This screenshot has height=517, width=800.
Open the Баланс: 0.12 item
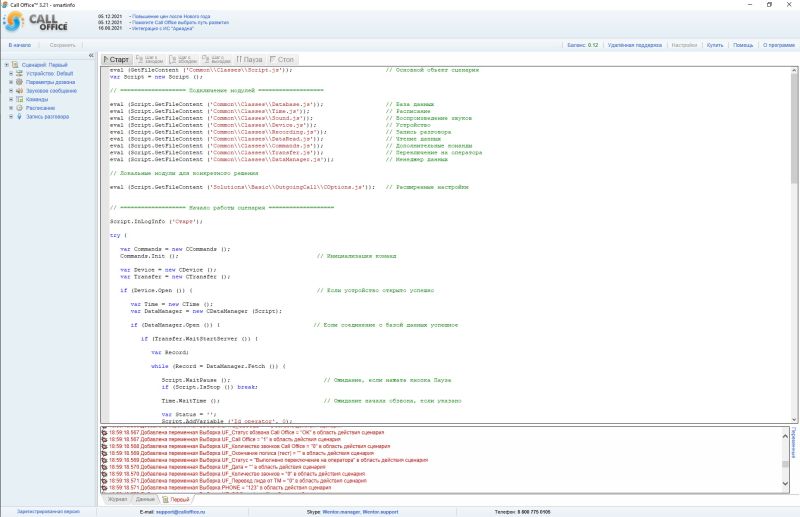(583, 45)
